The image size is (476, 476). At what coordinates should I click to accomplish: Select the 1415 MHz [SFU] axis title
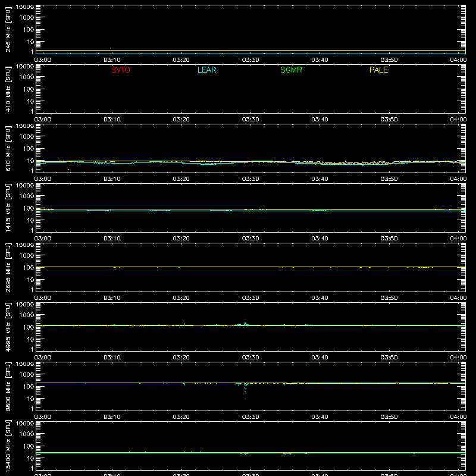(x=8, y=208)
